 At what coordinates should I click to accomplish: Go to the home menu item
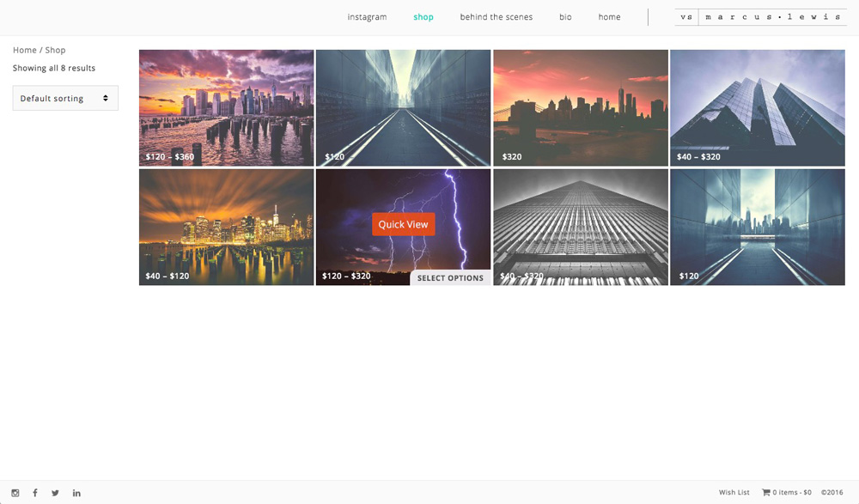609,17
